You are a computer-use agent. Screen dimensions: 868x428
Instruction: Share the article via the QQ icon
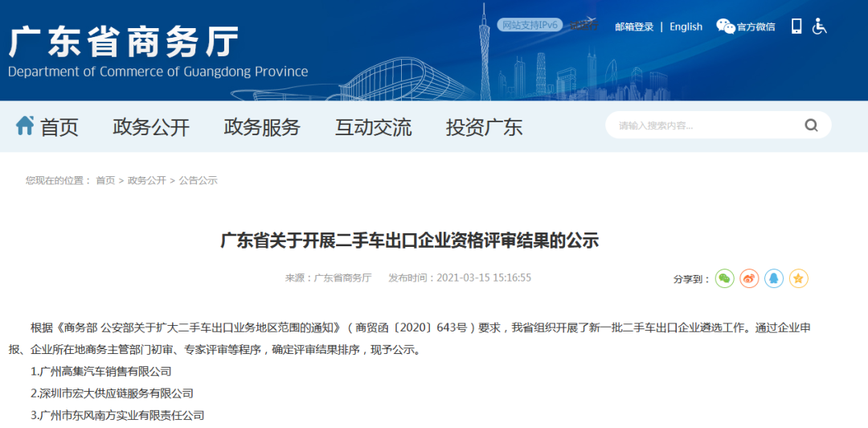click(774, 278)
